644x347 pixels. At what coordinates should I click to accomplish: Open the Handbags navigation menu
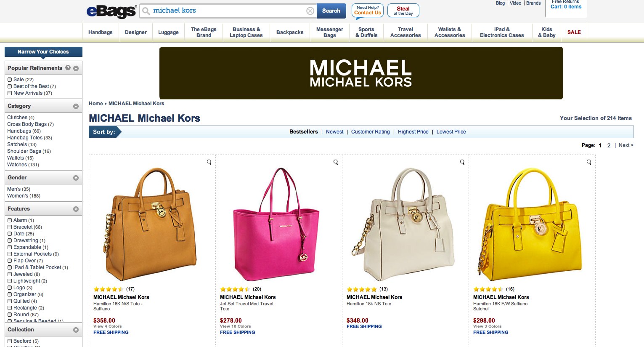(x=101, y=32)
